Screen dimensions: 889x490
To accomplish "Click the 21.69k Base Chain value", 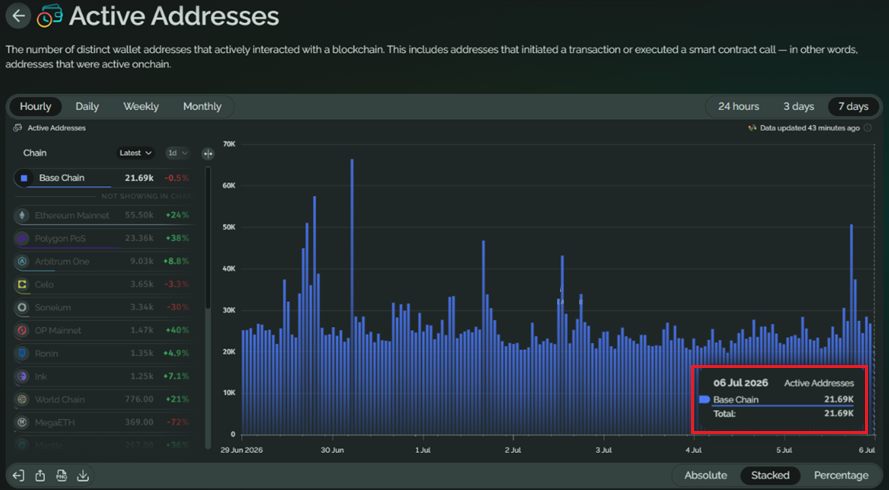I will [139, 178].
